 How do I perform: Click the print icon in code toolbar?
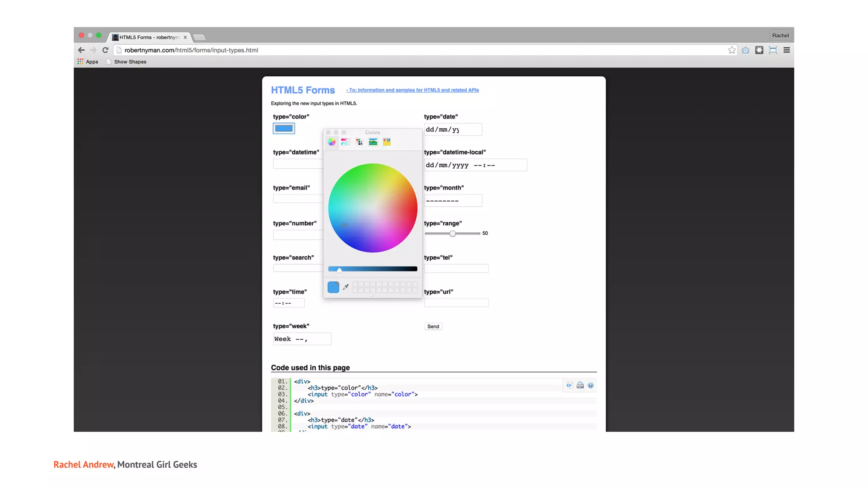(580, 385)
